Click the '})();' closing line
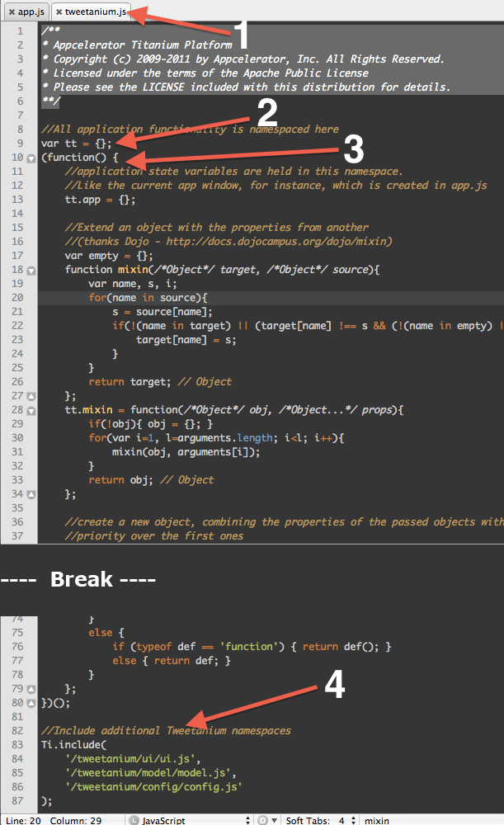 coord(55,703)
